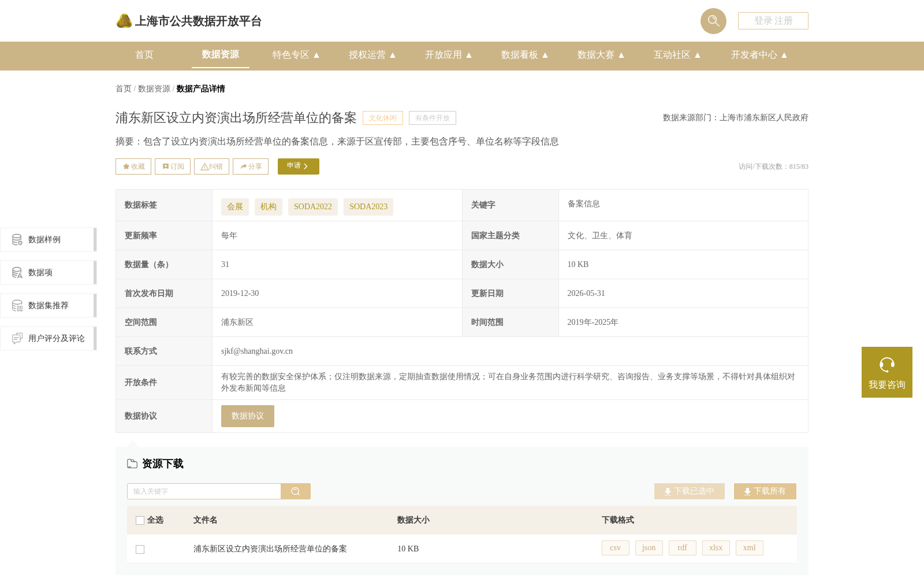The image size is (924, 578).
Task: Click the search magnifier icon in header
Action: pos(713,21)
